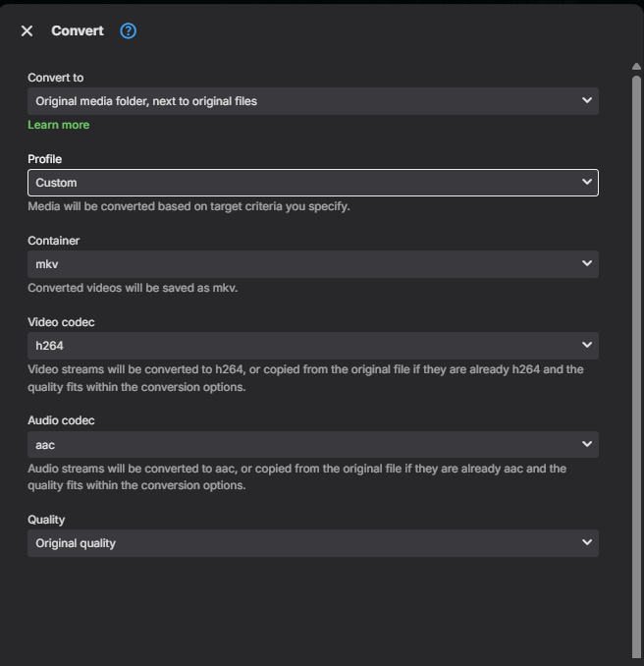644x666 pixels.
Task: Click the Profile label
Action: 44,159
